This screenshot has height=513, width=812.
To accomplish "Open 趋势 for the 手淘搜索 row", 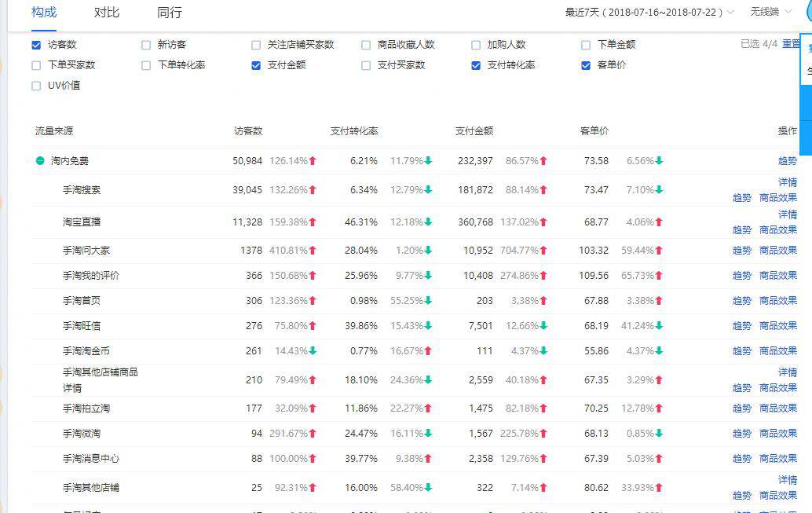I will tap(741, 197).
